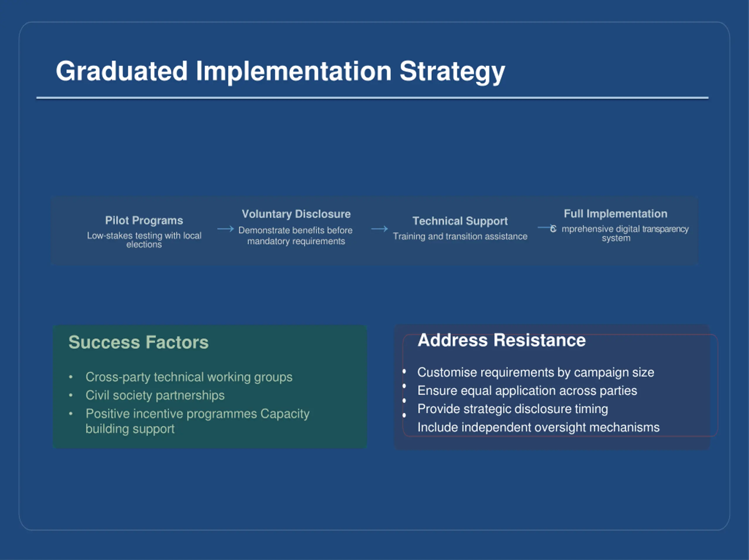Select 'Positive incentive programmes Capacity building support' bullet
The width and height of the screenshot is (749, 560).
[197, 421]
